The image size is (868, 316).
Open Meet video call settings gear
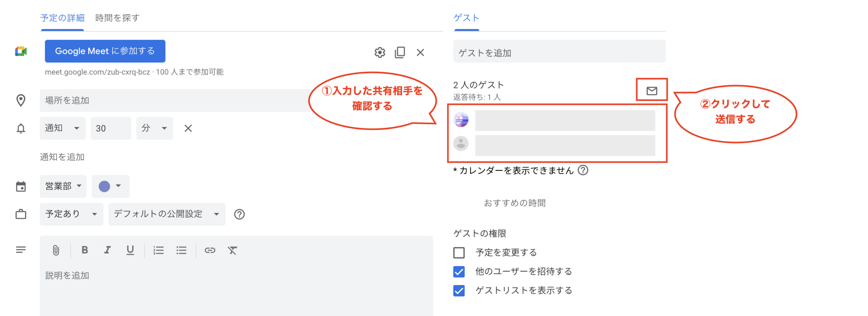point(379,52)
